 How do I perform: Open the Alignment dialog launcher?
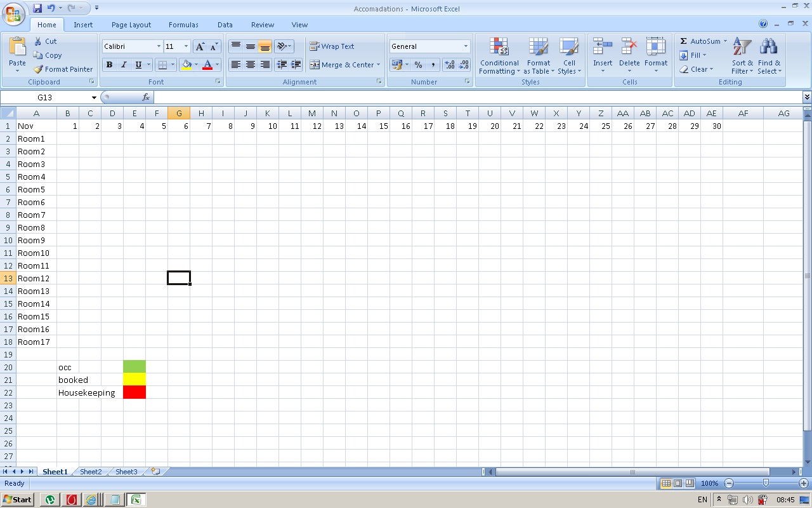pos(379,82)
